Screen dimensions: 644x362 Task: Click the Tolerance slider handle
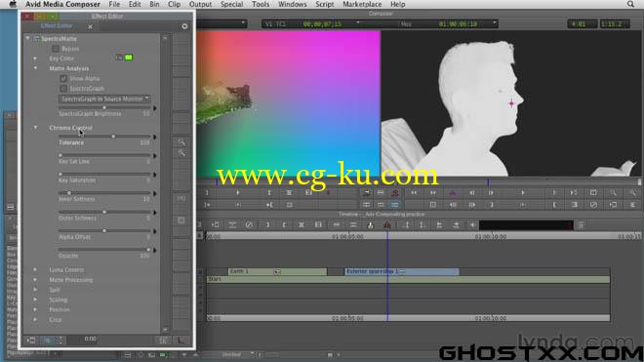click(113, 136)
